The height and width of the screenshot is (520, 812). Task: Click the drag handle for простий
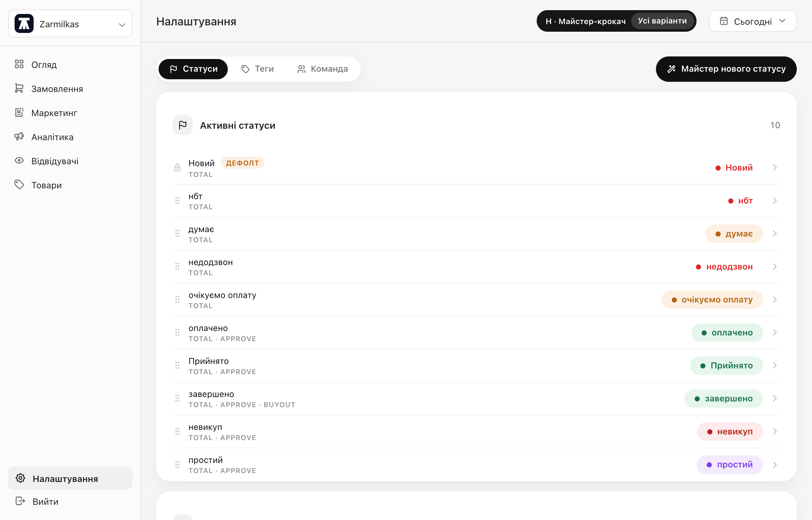point(177,465)
